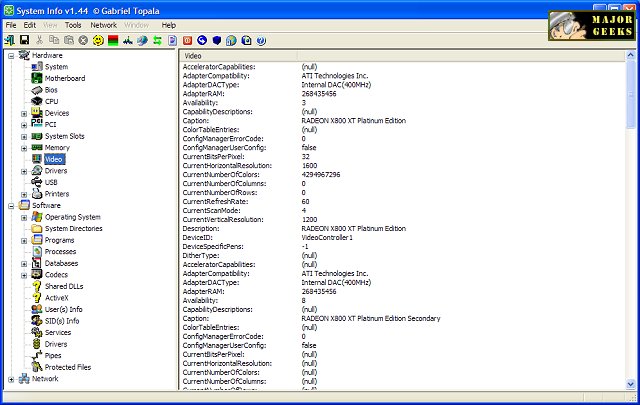Viewport: 640px width, 405px height.
Task: Open the Tools menu
Action: tap(73, 25)
